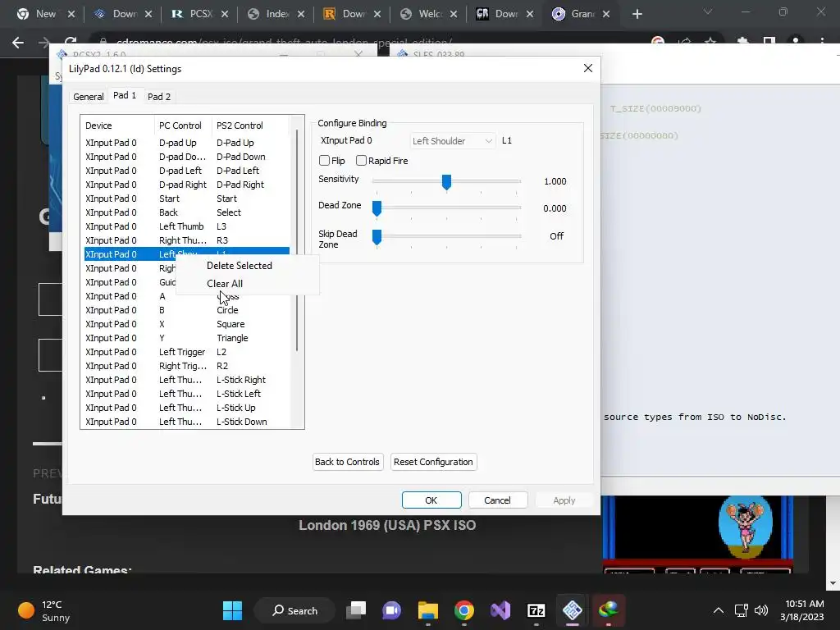Open PCSX2 from taskbar
The width and height of the screenshot is (840, 630).
pyautogui.click(x=572, y=610)
